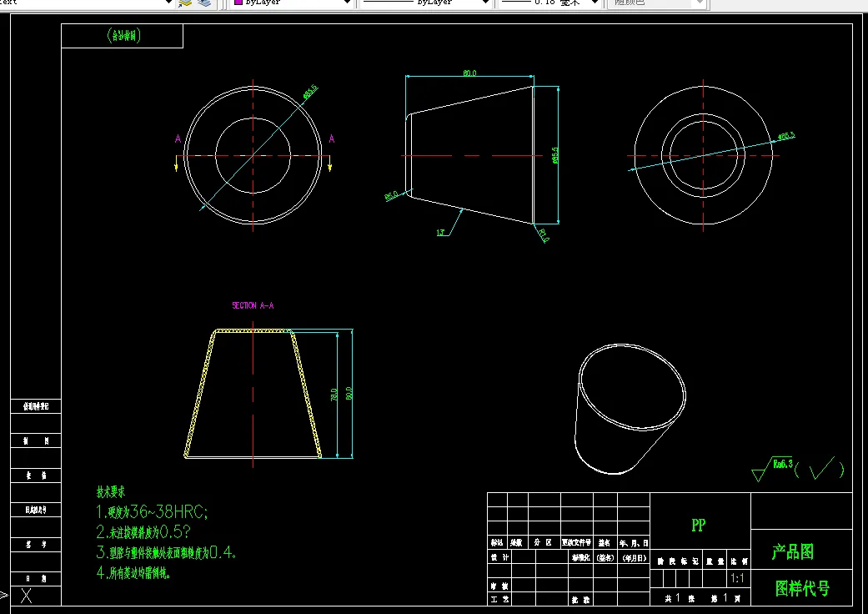Open the layer name dropdown arrow
Image resolution: width=868 pixels, height=614 pixels.
pos(168,3)
